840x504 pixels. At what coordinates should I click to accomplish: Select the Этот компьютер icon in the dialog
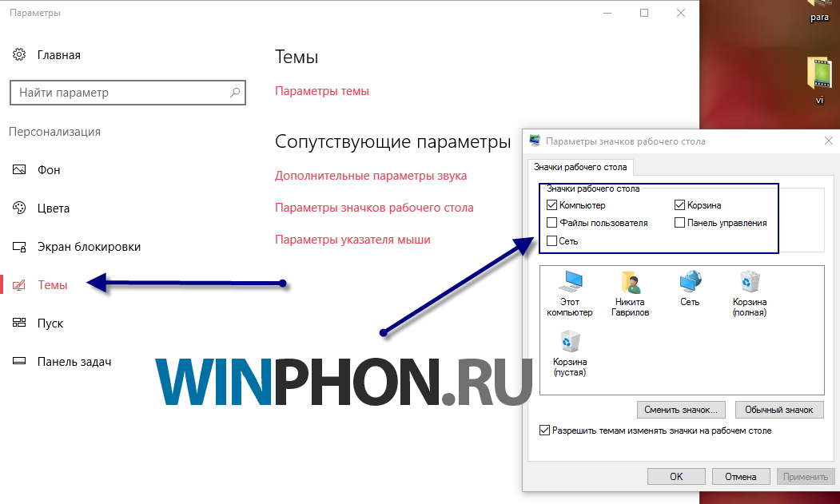[x=570, y=282]
